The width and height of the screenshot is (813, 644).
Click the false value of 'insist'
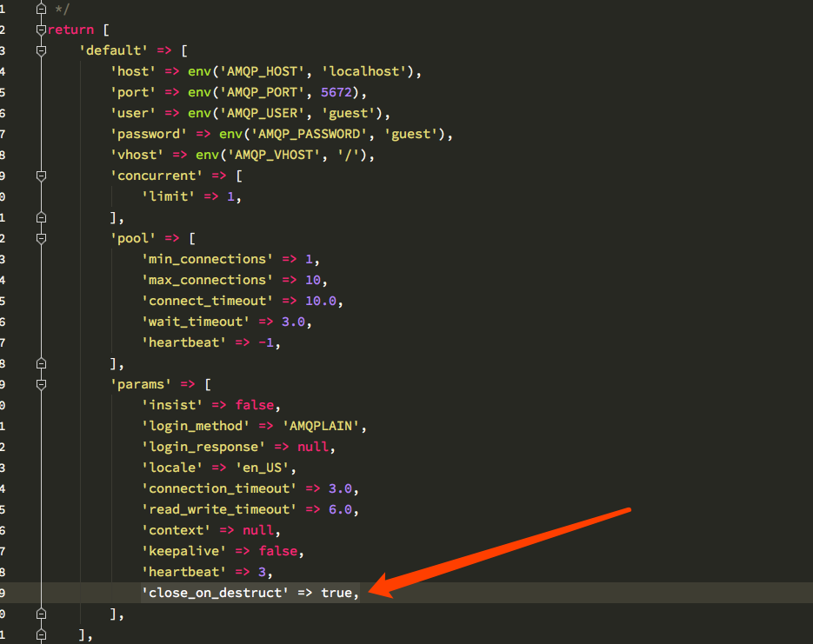(x=255, y=404)
